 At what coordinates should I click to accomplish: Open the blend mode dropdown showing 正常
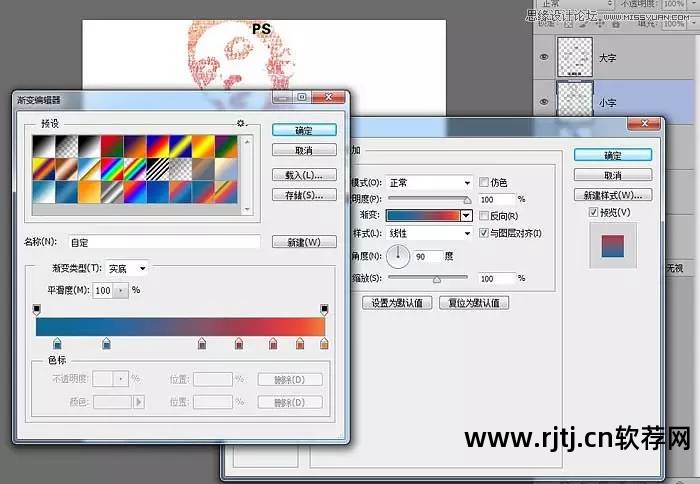(429, 183)
